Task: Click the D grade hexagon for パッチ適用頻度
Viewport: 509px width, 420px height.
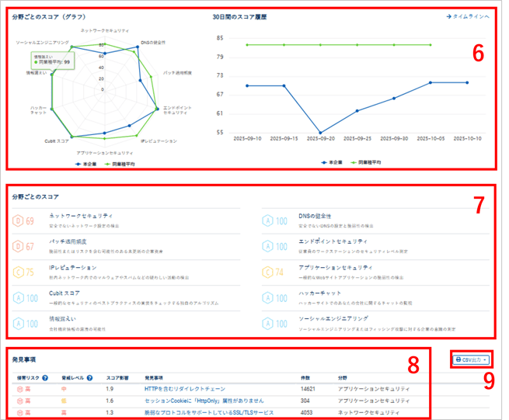Action: point(19,246)
